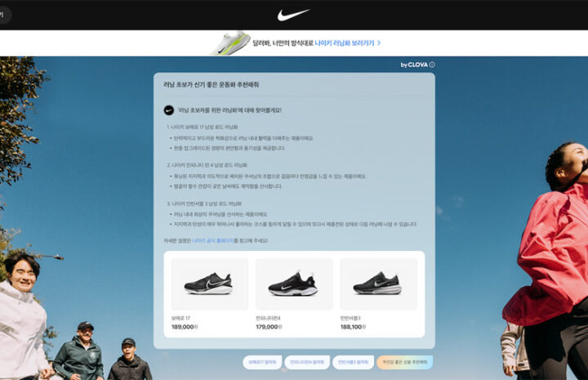Open the Invincible 3 shoe thumbnail

[x=379, y=284]
